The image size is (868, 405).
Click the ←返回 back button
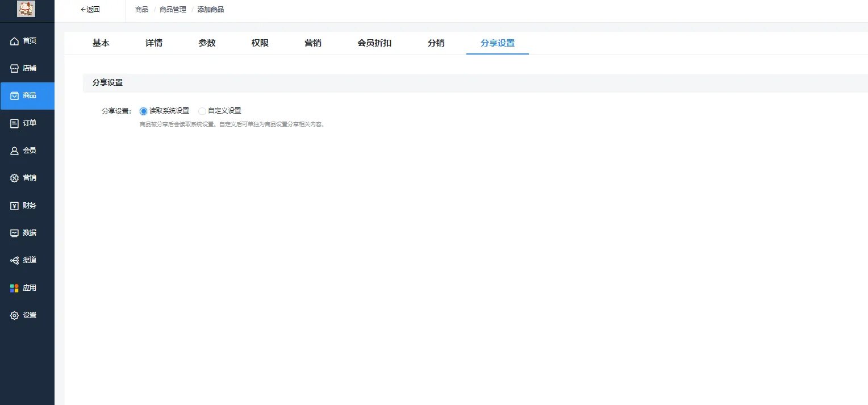click(x=90, y=10)
